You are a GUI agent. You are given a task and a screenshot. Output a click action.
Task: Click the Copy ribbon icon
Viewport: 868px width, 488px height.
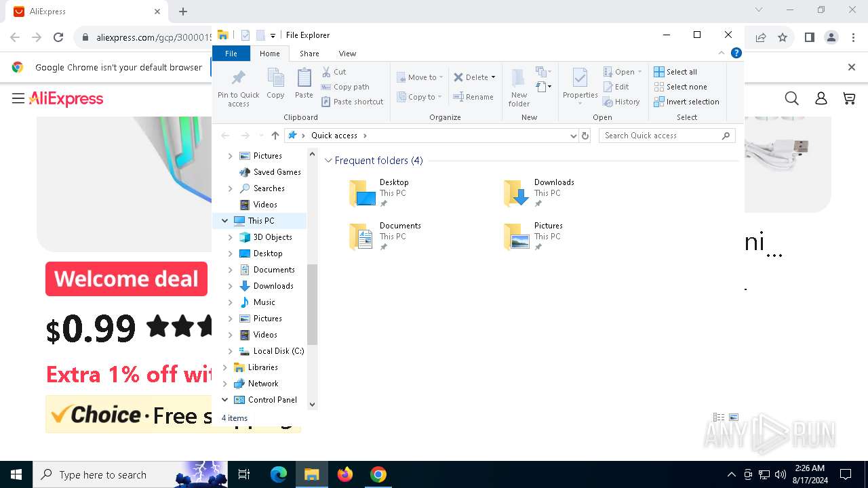pyautogui.click(x=275, y=84)
